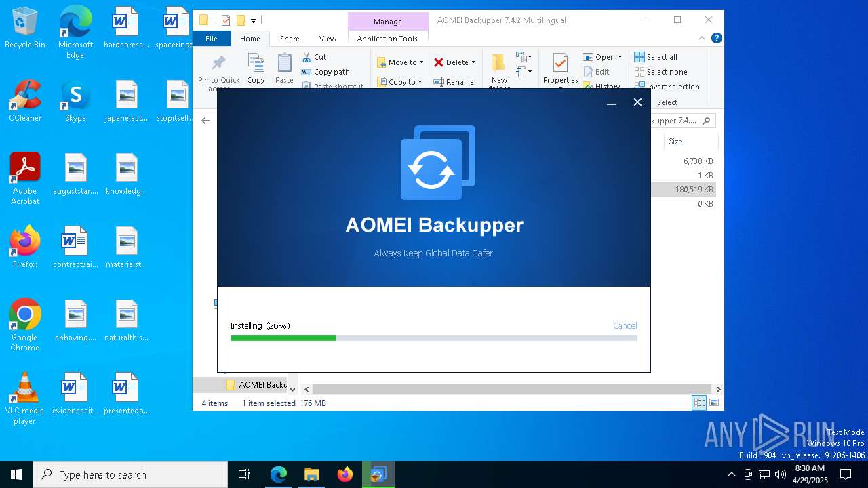Viewport: 868px width, 488px height.
Task: Launch Microsoft Edge desktop shortcut
Action: click(75, 32)
